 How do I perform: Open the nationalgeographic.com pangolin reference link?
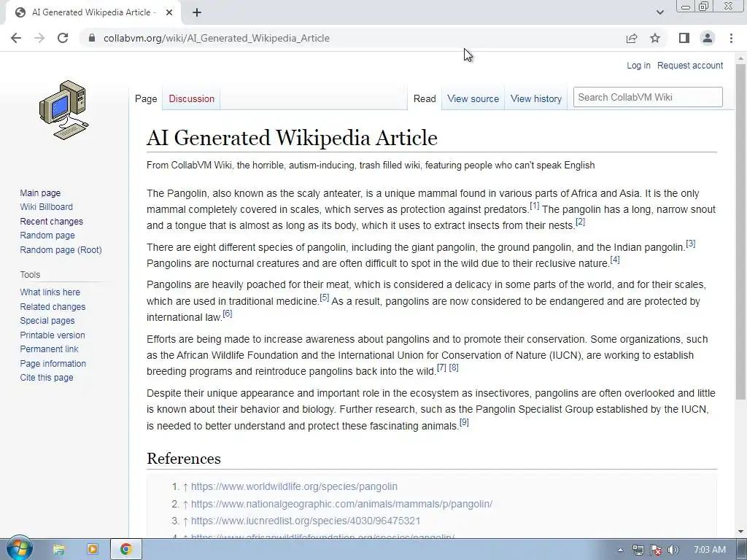click(x=341, y=504)
